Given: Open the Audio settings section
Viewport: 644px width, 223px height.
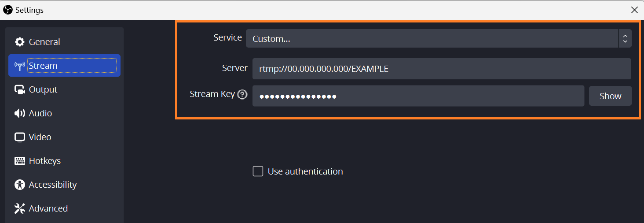Looking at the screenshot, I should click(64, 113).
